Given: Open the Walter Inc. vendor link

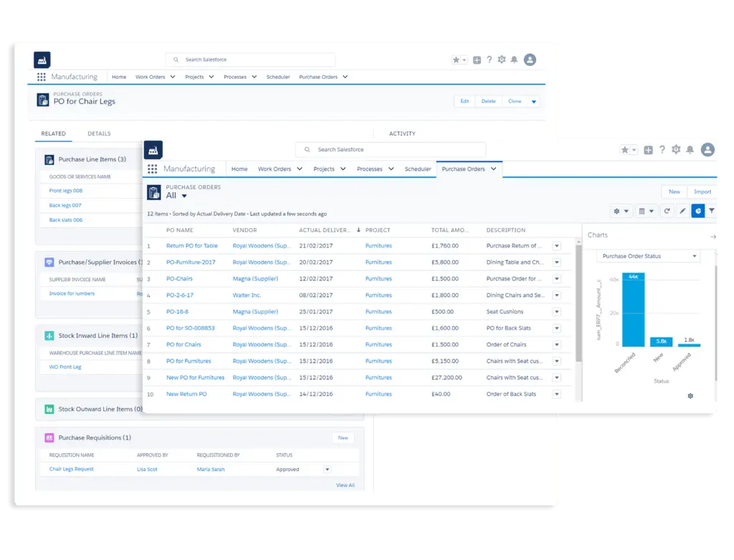Looking at the screenshot, I should point(247,295).
